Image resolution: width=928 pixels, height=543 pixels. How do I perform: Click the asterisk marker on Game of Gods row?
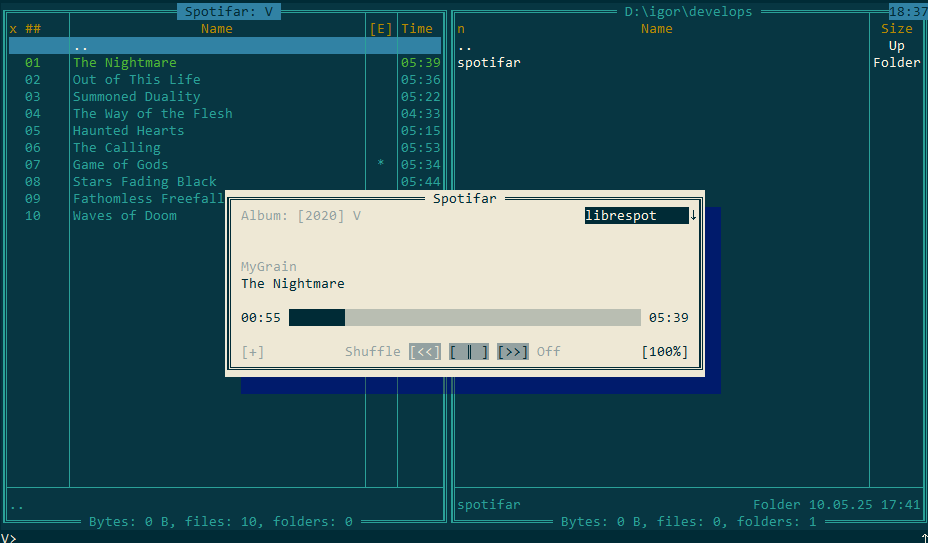point(381,163)
